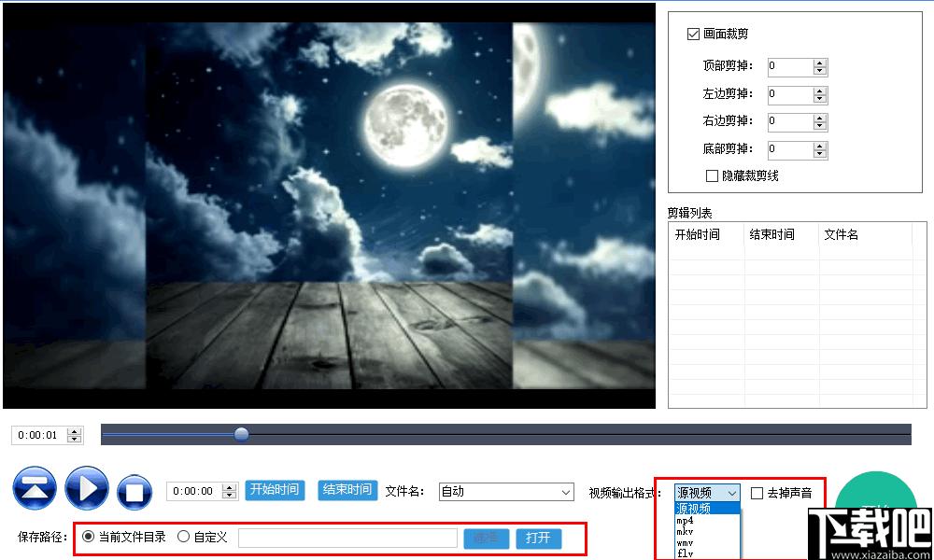The image size is (934, 560).
Task: Decrement the 0:00:01 position time down arrow
Action: [75, 439]
